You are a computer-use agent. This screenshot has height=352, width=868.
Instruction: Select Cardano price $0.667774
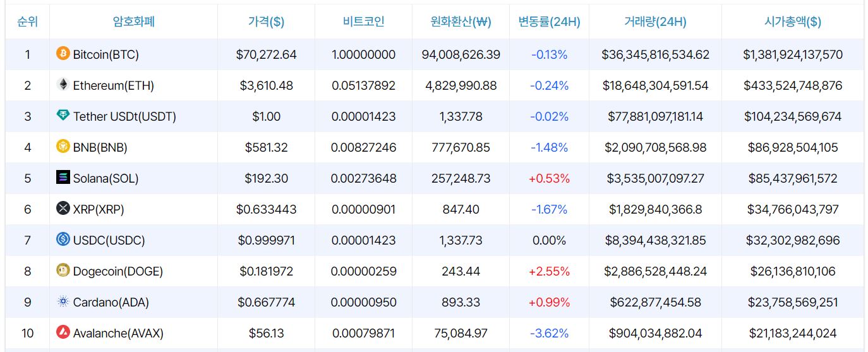[x=267, y=302]
